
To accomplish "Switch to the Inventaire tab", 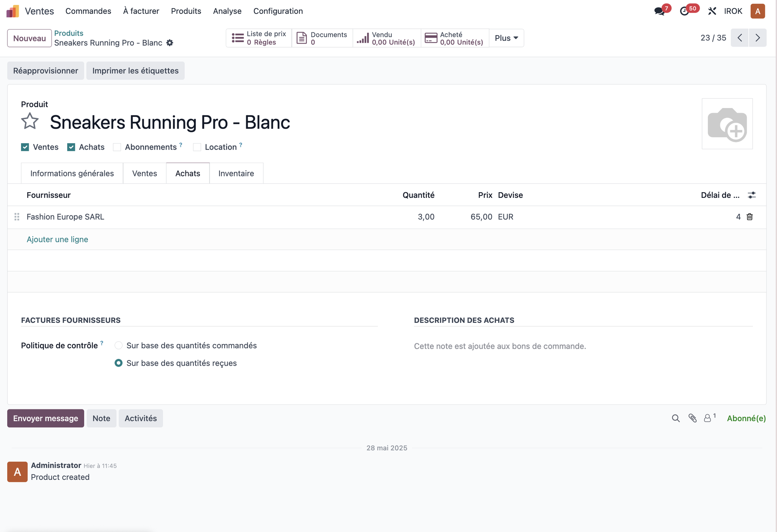I will (236, 173).
